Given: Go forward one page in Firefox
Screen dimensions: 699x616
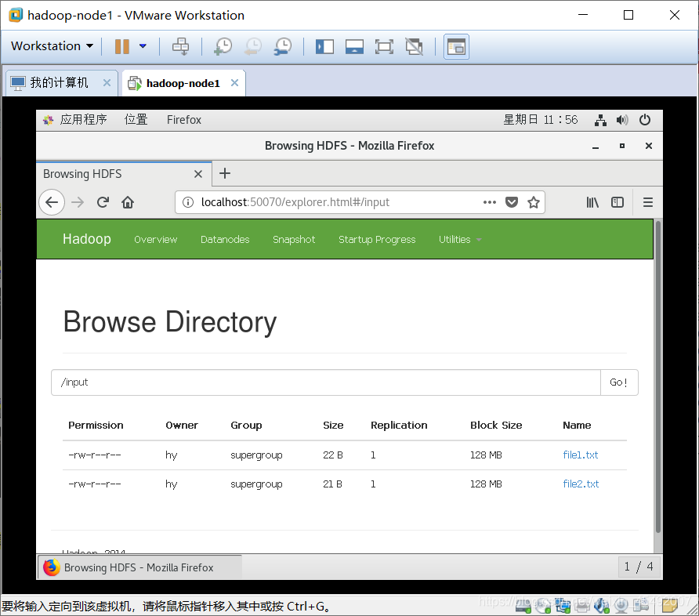Looking at the screenshot, I should point(78,202).
